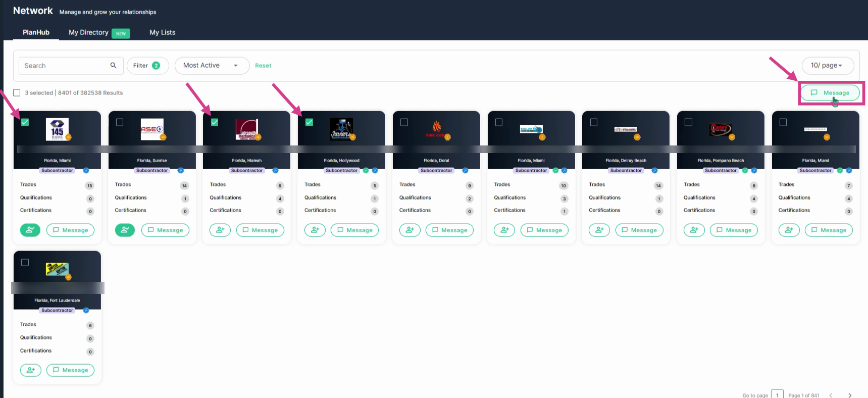The height and width of the screenshot is (398, 868).
Task: Click the blue badge on the Doral card
Action: 465,170
